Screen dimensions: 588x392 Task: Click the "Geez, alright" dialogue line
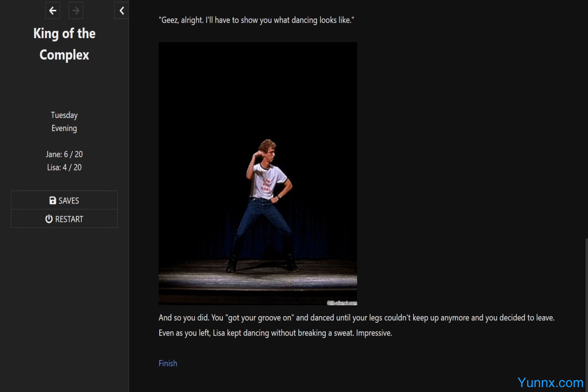(x=256, y=21)
